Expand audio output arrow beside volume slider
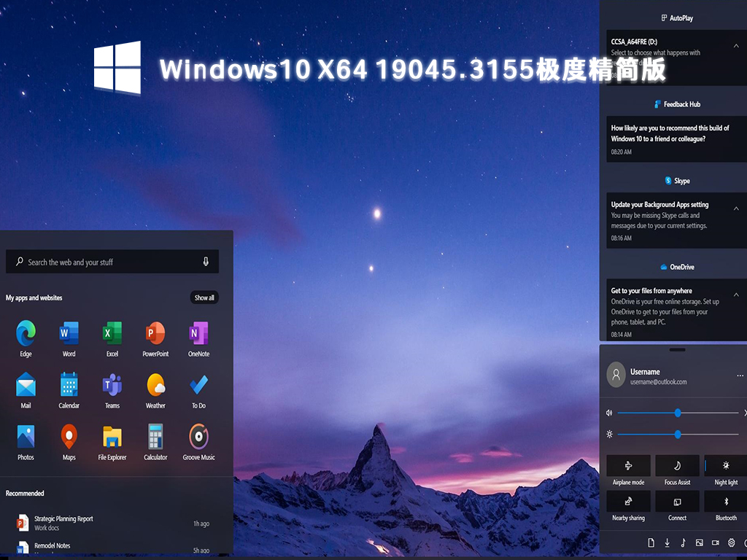The image size is (747, 560). click(x=745, y=413)
